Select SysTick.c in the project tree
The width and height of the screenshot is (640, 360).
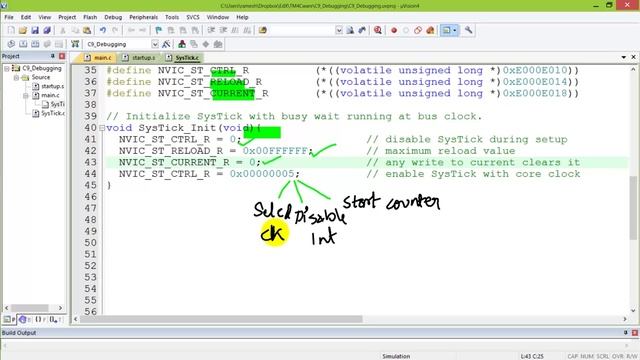coord(53,113)
